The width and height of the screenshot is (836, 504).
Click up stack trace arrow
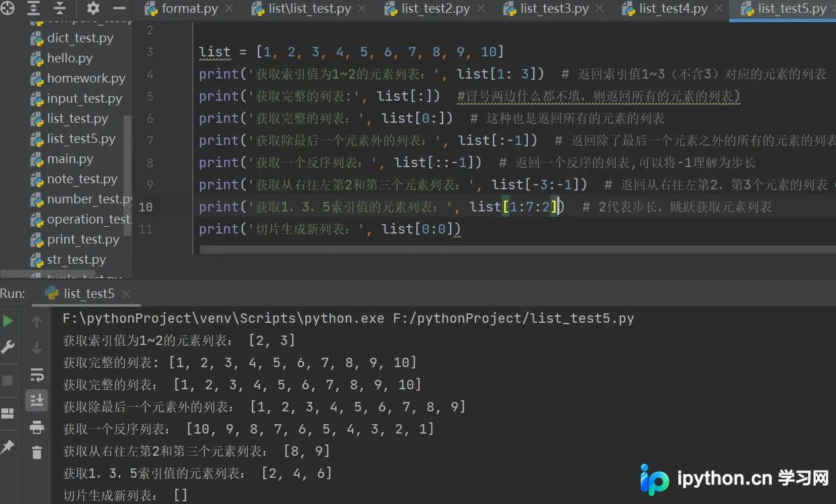pyautogui.click(x=37, y=322)
